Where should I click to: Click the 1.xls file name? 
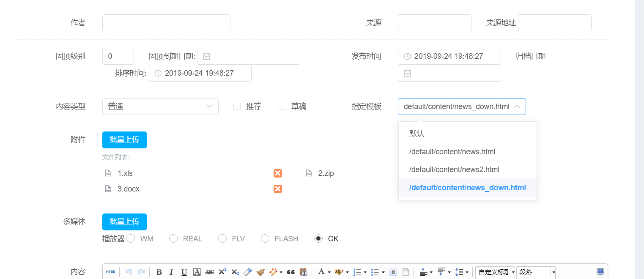(x=125, y=173)
